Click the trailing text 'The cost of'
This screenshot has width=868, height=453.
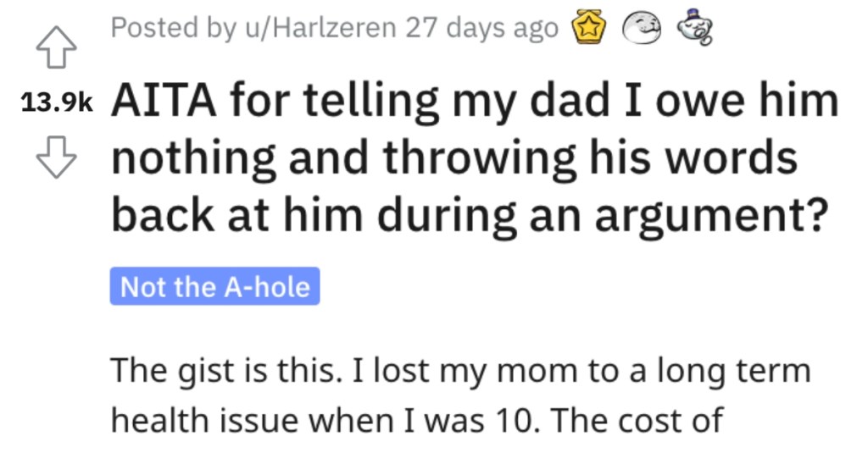(x=637, y=422)
